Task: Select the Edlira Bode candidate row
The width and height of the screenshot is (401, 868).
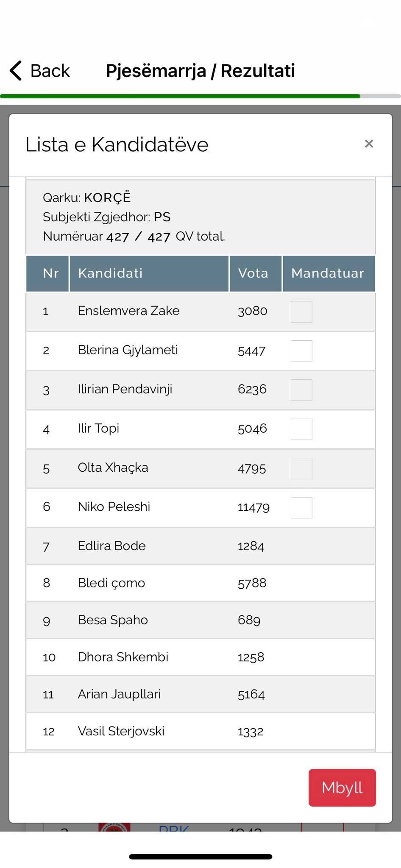Action: coord(200,546)
